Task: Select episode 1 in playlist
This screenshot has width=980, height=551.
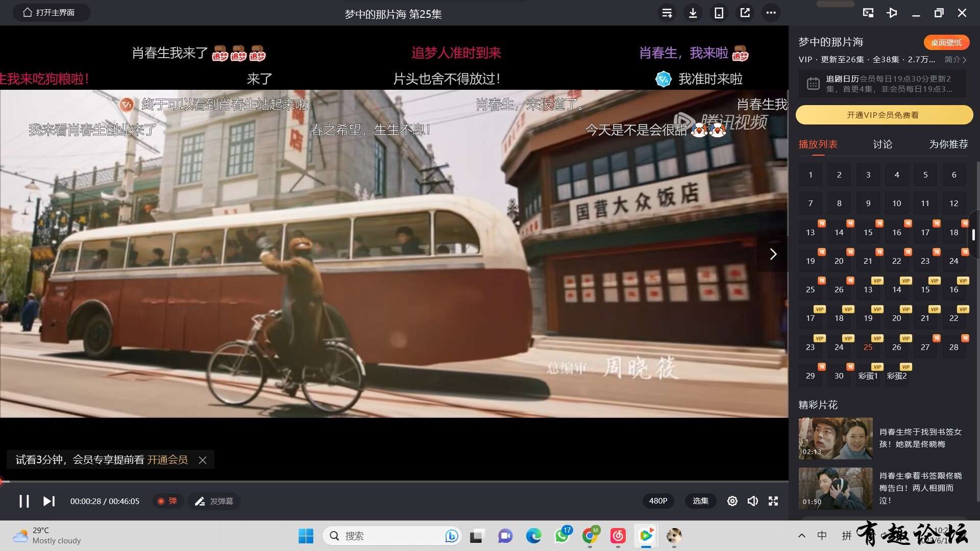Action: (x=811, y=174)
